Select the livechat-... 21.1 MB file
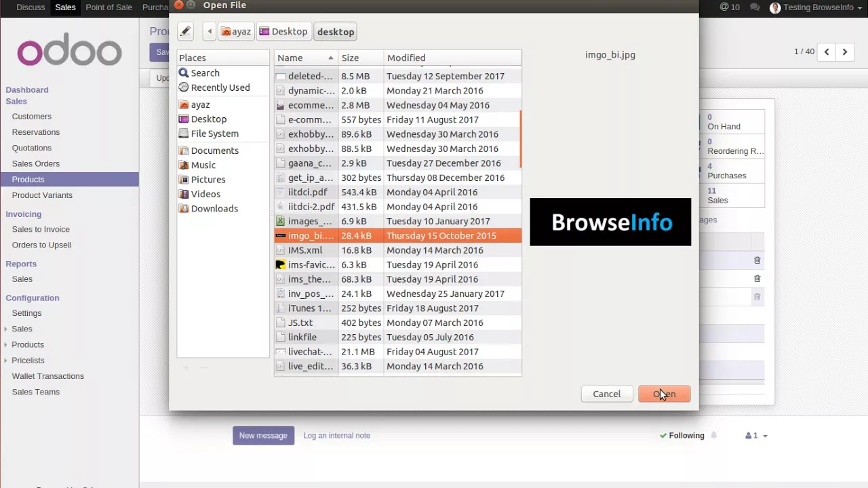868x488 pixels. (x=397, y=352)
